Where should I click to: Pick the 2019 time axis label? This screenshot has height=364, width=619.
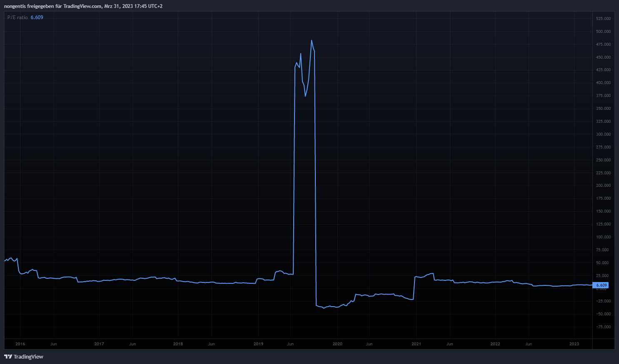tap(258, 344)
